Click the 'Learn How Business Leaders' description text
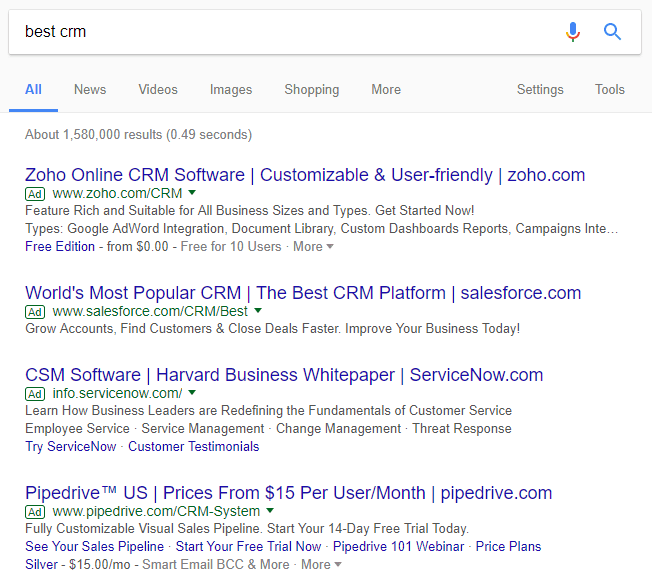Image resolution: width=652 pixels, height=582 pixels. (x=268, y=411)
